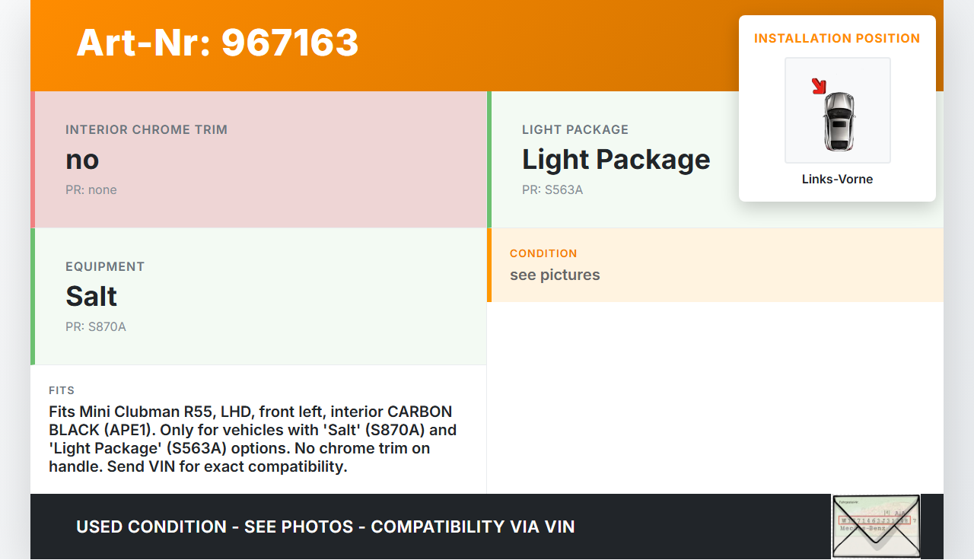The image size is (974, 560).
Task: Click the EQUIPMENT label
Action: click(x=105, y=266)
